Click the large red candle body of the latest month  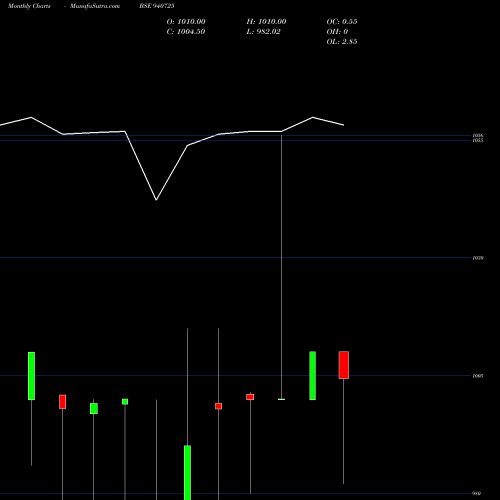[x=344, y=365]
